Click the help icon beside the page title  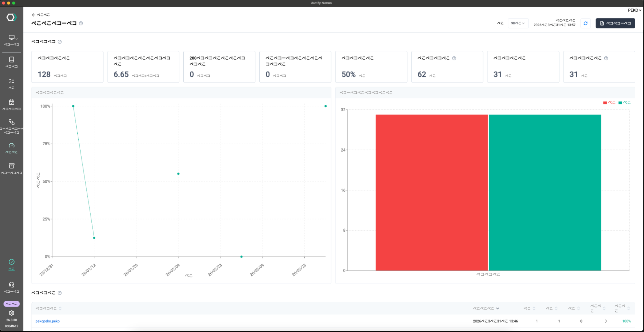pyautogui.click(x=81, y=23)
